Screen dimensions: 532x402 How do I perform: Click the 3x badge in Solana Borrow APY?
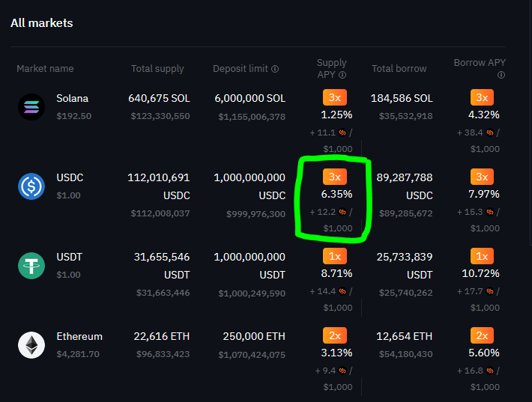(x=482, y=97)
